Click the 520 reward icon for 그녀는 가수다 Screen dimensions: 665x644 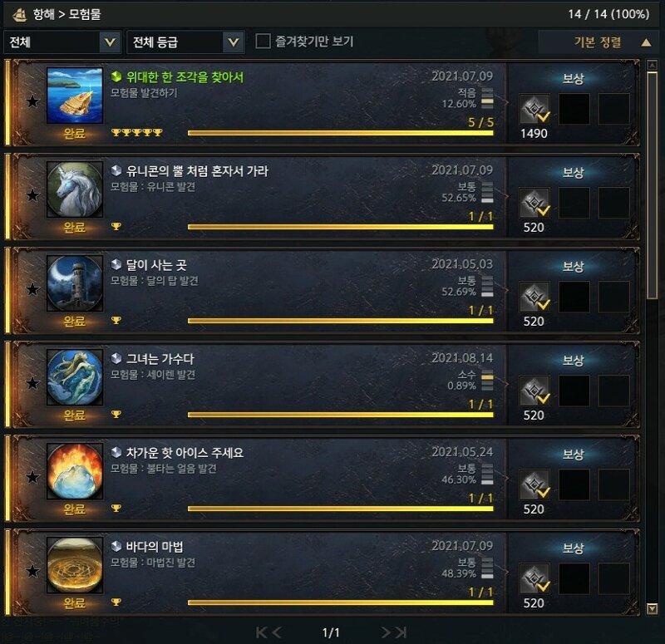(534, 391)
